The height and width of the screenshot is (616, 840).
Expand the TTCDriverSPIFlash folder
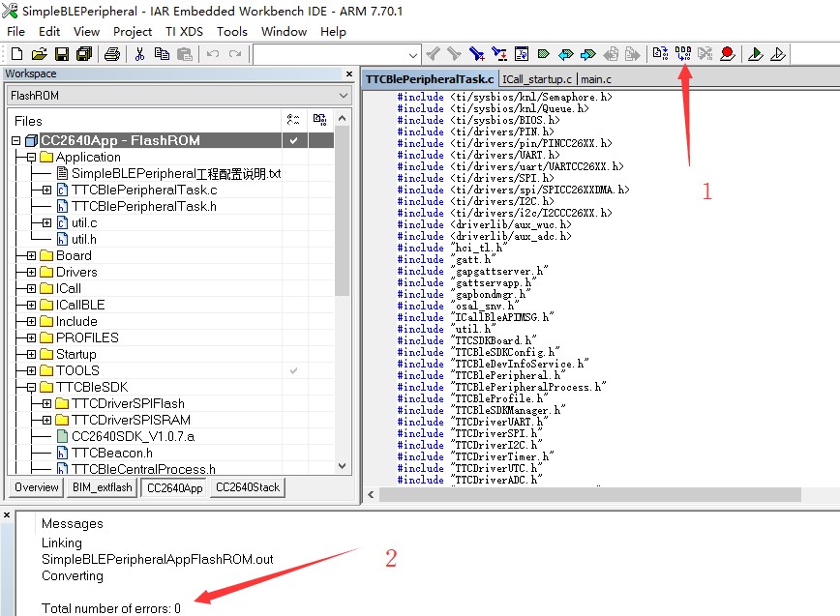(47, 404)
